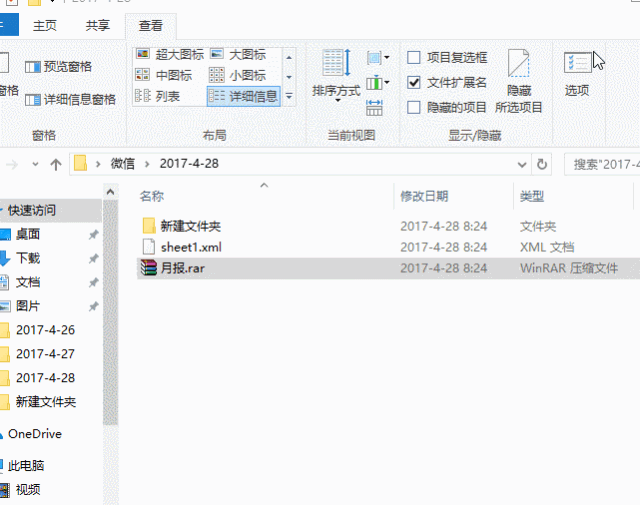Open 文档 in quick access
The height and width of the screenshot is (505, 640).
point(28,282)
